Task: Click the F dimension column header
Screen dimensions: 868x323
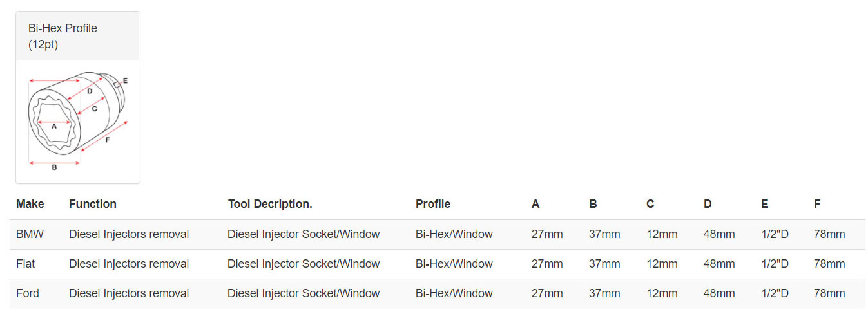Action: point(817,204)
